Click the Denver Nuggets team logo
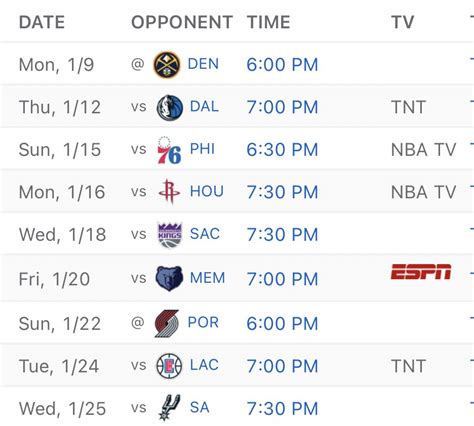Viewport: 474px width, 426px height. [x=167, y=65]
